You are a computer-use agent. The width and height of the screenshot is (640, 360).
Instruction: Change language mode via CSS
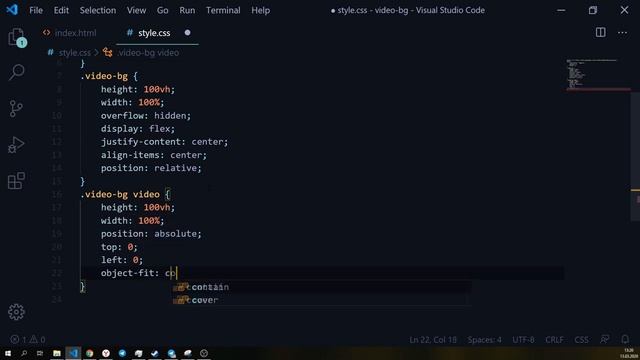(581, 340)
